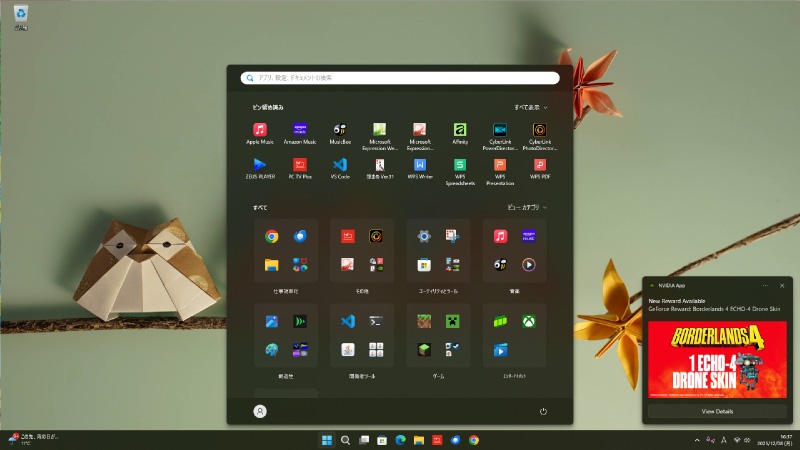Open Apple Music from pinned apps
The height and width of the screenshot is (450, 800).
click(259, 130)
